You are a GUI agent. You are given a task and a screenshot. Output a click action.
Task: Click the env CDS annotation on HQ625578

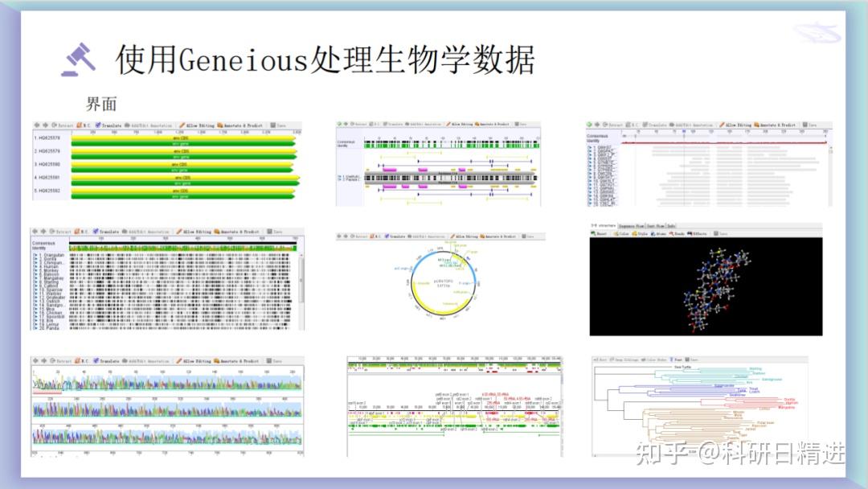pos(178,138)
